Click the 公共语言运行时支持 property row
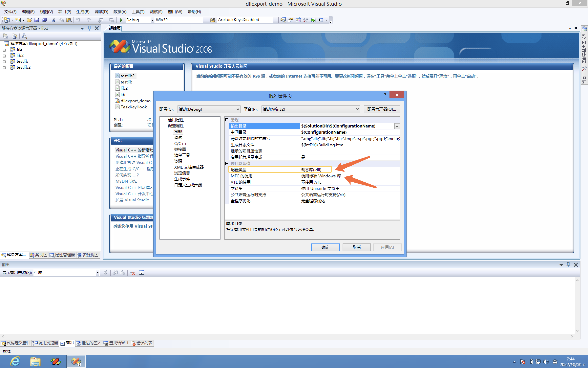This screenshot has width=588, height=368. 314,195
